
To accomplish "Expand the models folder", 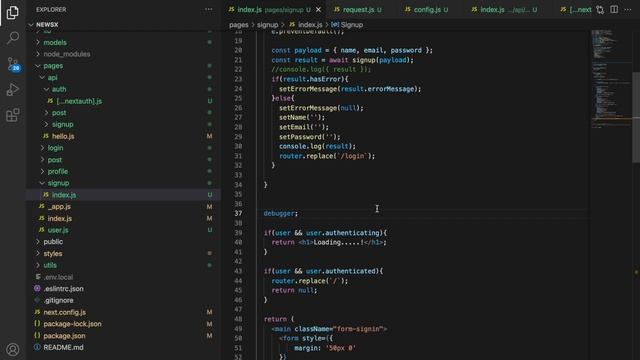I will tap(55, 42).
